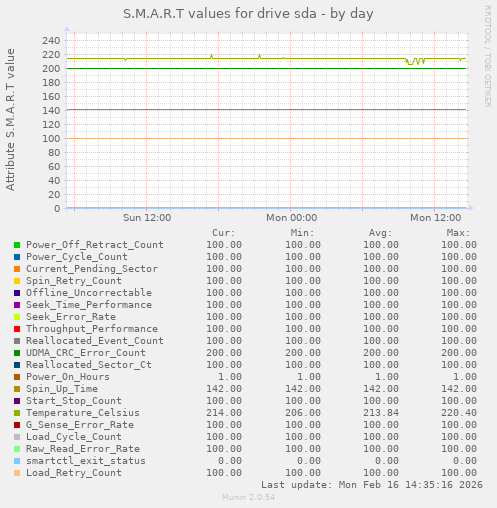
Task: Click the Raw_Read_Error_Rate light green swatch
Action: click(x=17, y=449)
